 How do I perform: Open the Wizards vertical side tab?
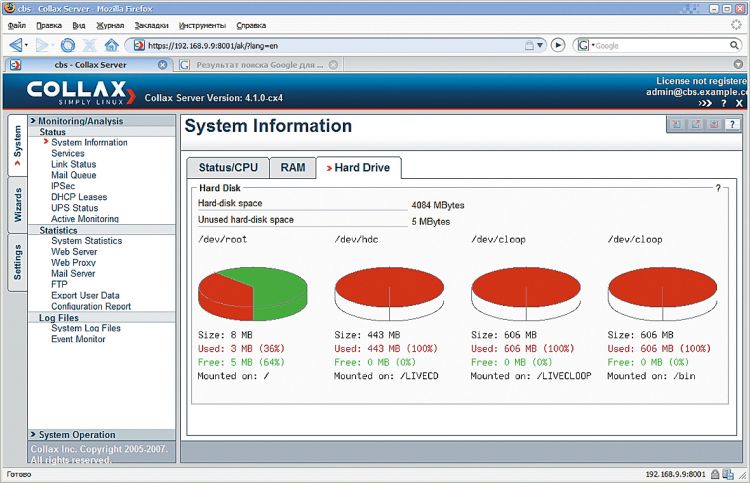(17, 204)
